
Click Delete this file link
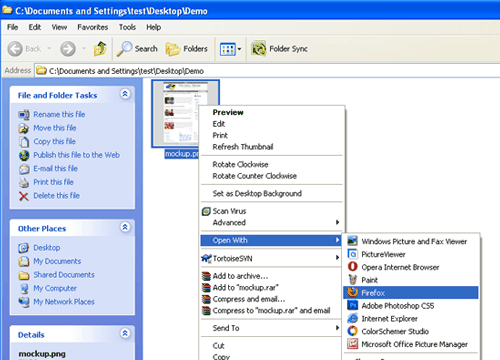tap(56, 196)
